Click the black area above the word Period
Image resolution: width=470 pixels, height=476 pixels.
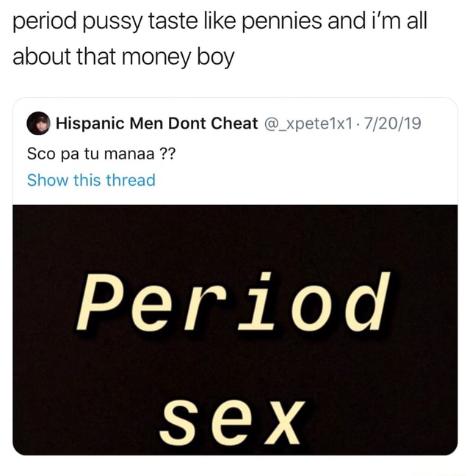coord(235,237)
